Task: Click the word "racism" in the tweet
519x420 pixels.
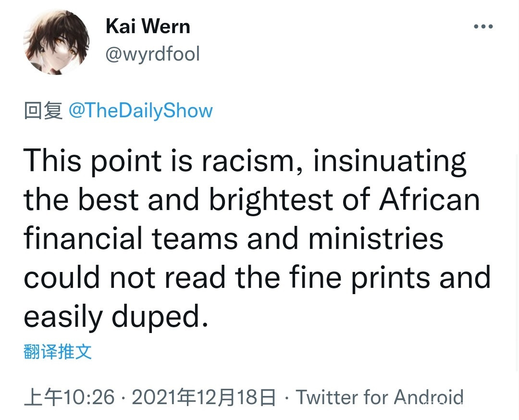Action: pos(252,161)
